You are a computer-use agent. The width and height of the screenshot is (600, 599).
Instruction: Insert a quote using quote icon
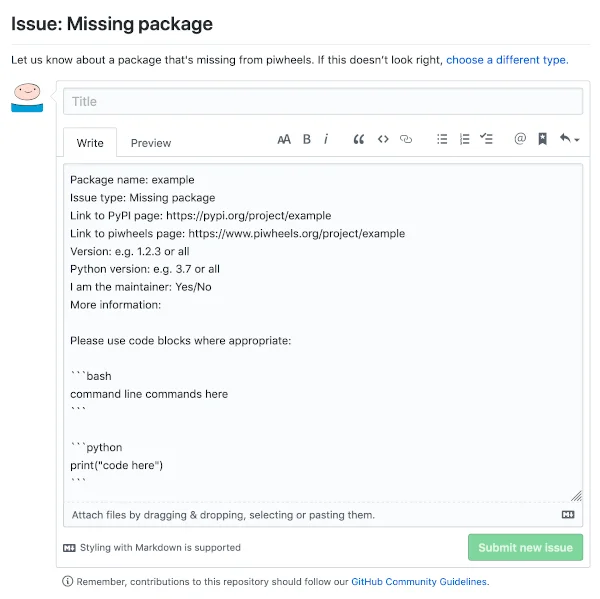coord(359,139)
